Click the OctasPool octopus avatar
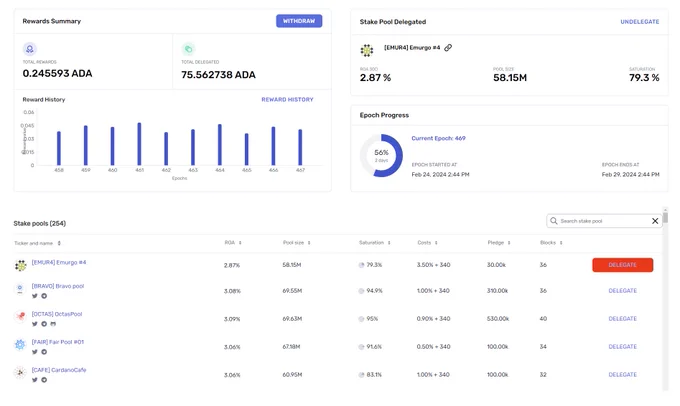This screenshot has width=680, height=406. pyautogui.click(x=20, y=317)
